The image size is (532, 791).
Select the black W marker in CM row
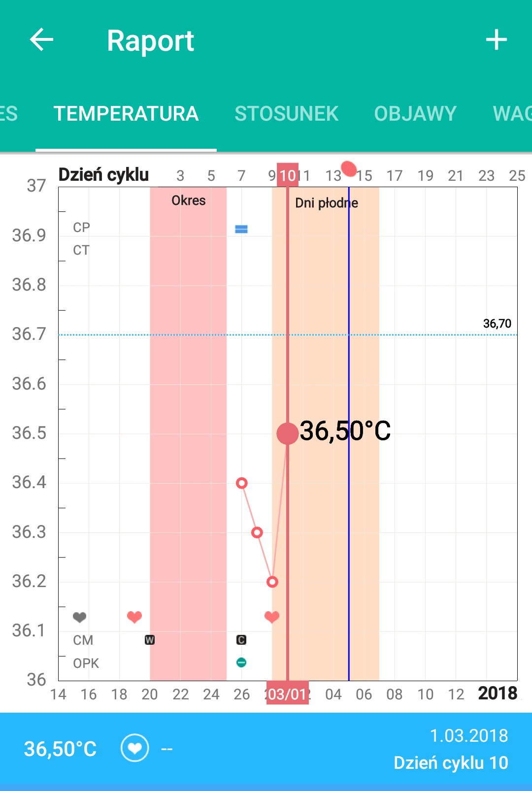click(x=150, y=640)
